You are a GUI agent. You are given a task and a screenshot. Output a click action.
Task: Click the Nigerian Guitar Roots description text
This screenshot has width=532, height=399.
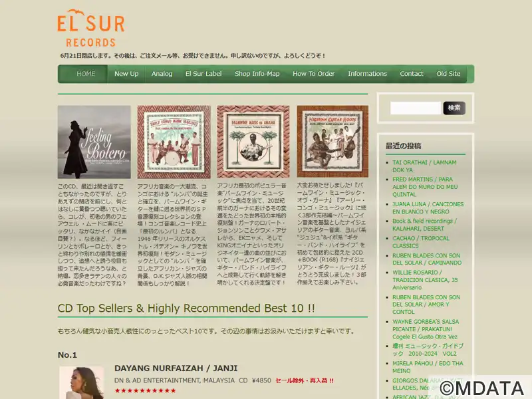[x=331, y=234]
